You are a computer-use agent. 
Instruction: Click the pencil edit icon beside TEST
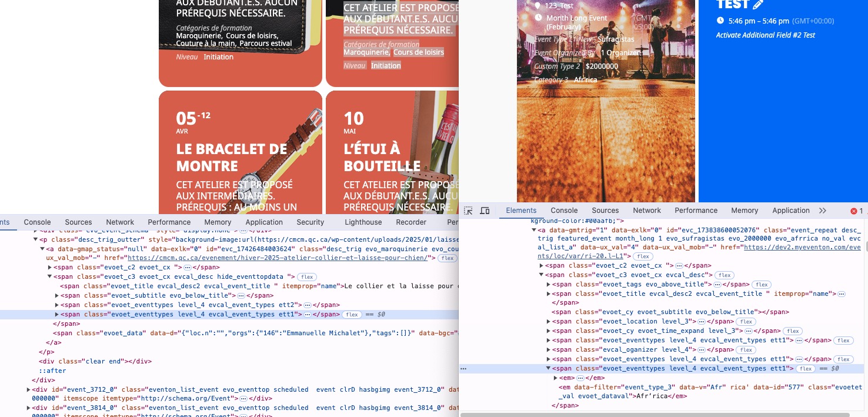pos(758,5)
